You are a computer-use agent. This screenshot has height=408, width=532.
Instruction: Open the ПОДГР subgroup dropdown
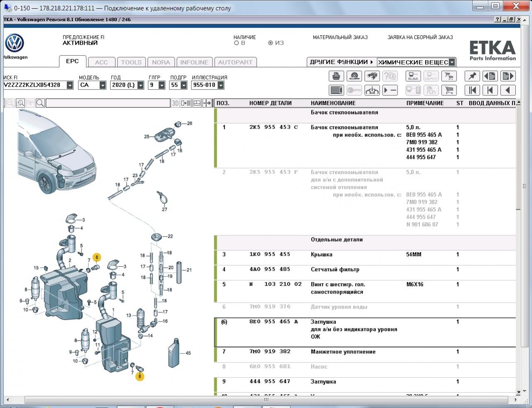183,85
